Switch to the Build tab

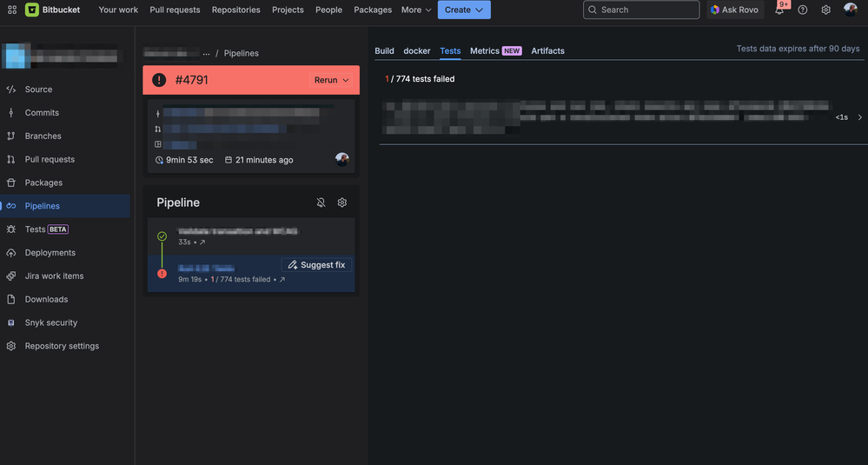point(384,51)
